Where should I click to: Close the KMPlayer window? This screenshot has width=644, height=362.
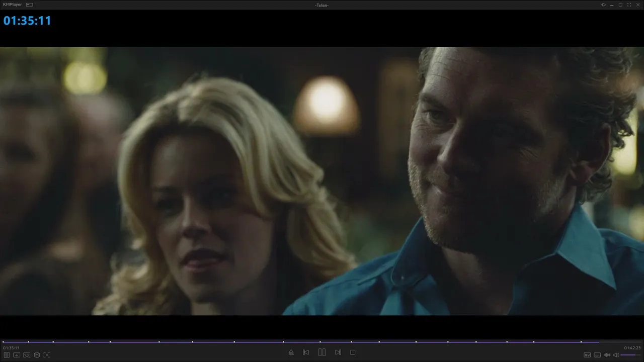(637, 5)
